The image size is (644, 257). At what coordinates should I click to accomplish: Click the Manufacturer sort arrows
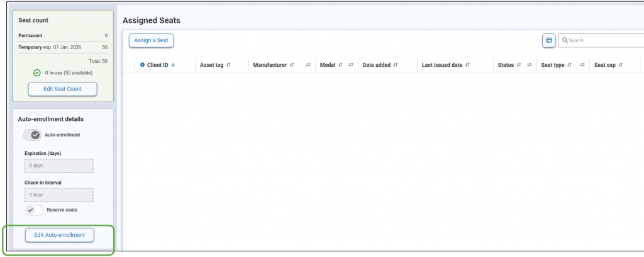pos(292,65)
